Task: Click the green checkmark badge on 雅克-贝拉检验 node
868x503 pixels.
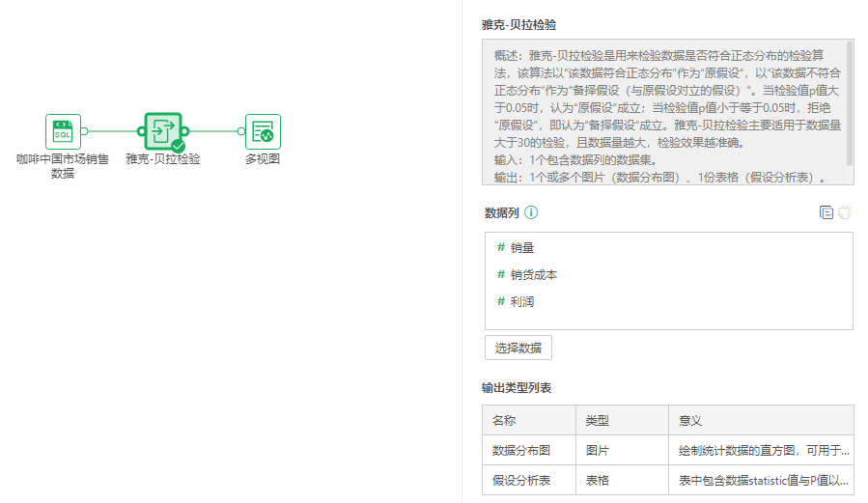Action: 178,146
